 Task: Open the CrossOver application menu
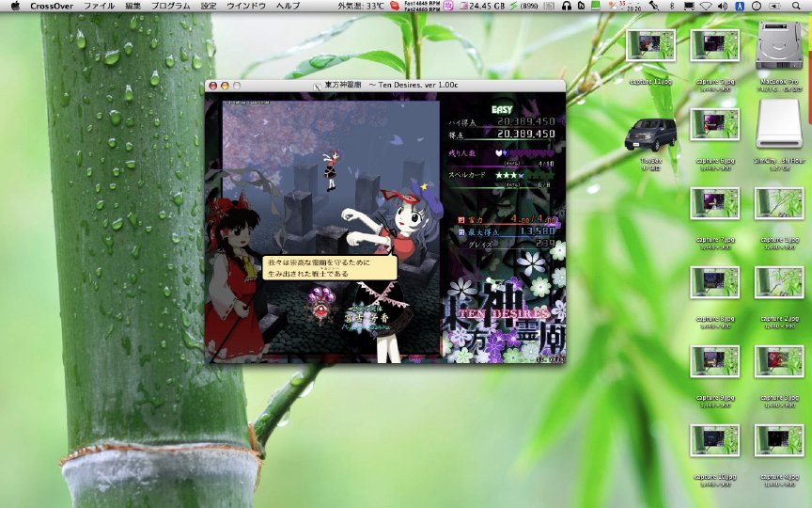(52, 6)
